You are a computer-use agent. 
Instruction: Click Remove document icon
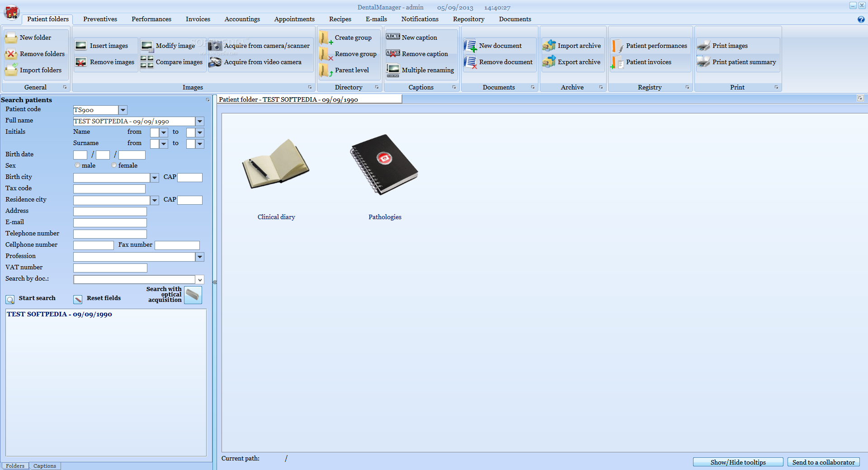(x=470, y=62)
